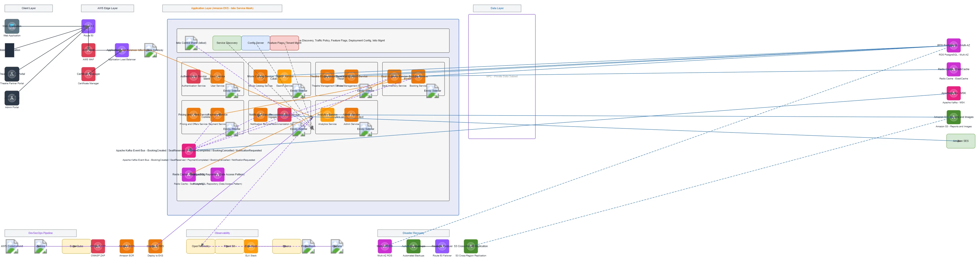Image resolution: width=980 pixels, height=265 pixels.
Task: Select the Data Layer header box
Action: tap(497, 8)
